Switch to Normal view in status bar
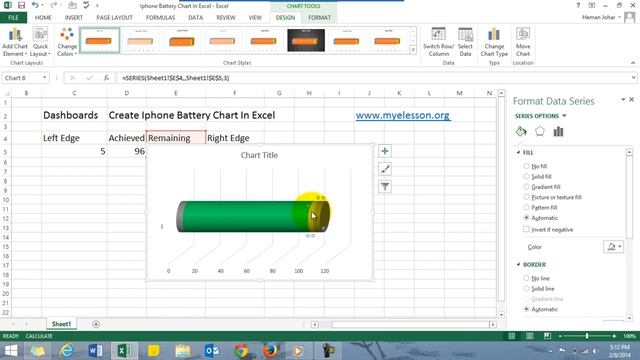The height and width of the screenshot is (360, 640). [511, 336]
